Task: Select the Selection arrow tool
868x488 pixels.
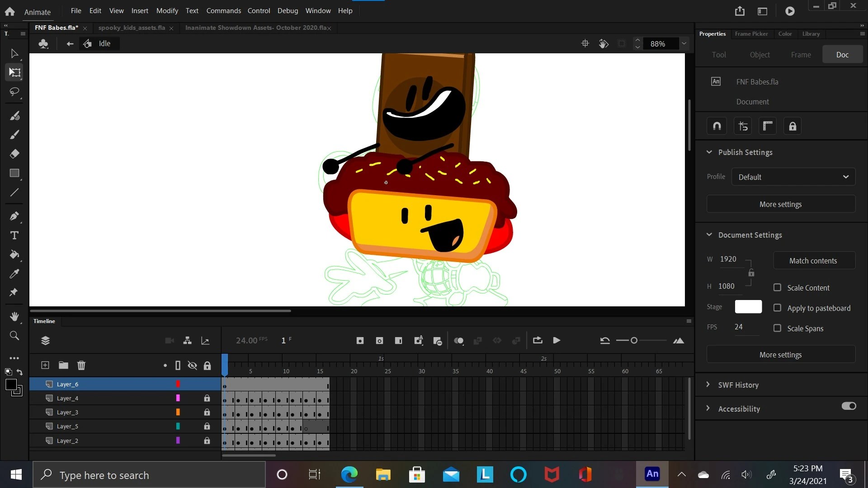Action: tap(14, 54)
